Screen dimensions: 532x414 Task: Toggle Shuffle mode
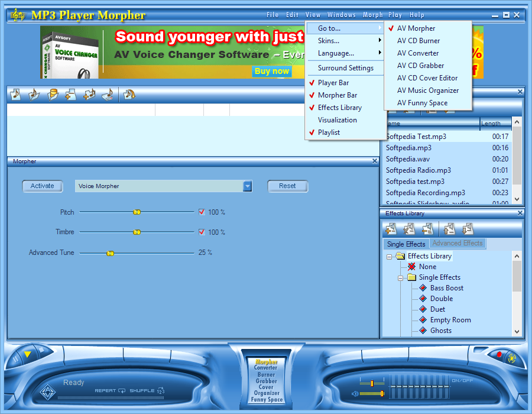147,390
